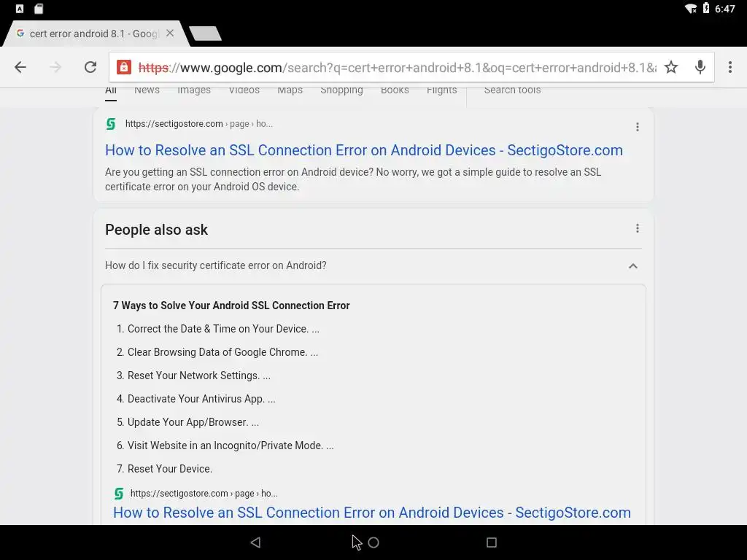Screen dimensions: 747x560
Task: Click the sectigostore.com URL inside the answer box
Action: pyautogui.click(x=204, y=494)
